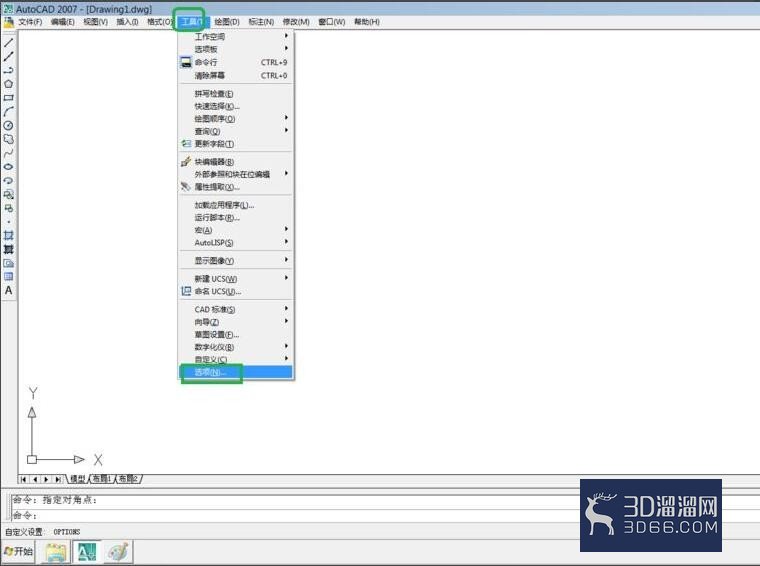Open the 标注(N) menu

261,22
